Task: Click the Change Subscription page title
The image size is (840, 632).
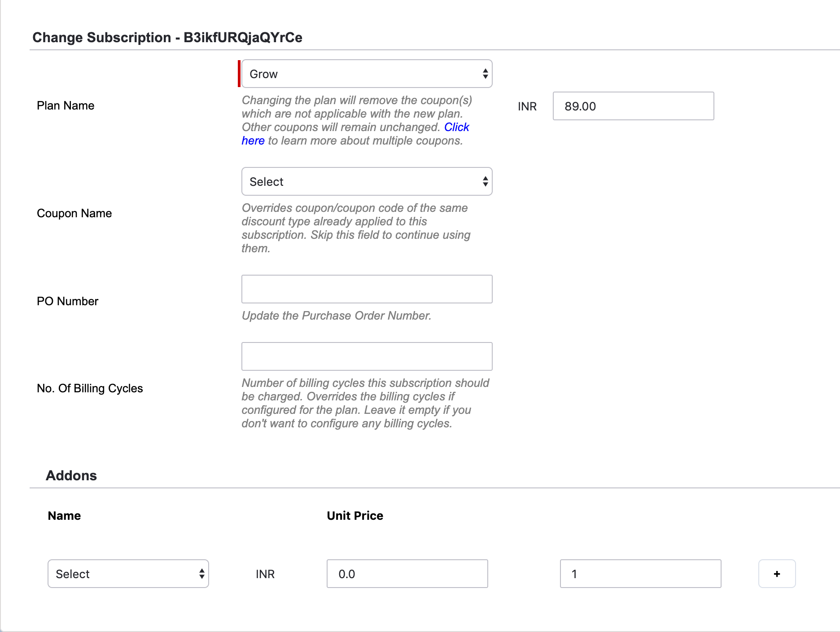Action: [167, 37]
